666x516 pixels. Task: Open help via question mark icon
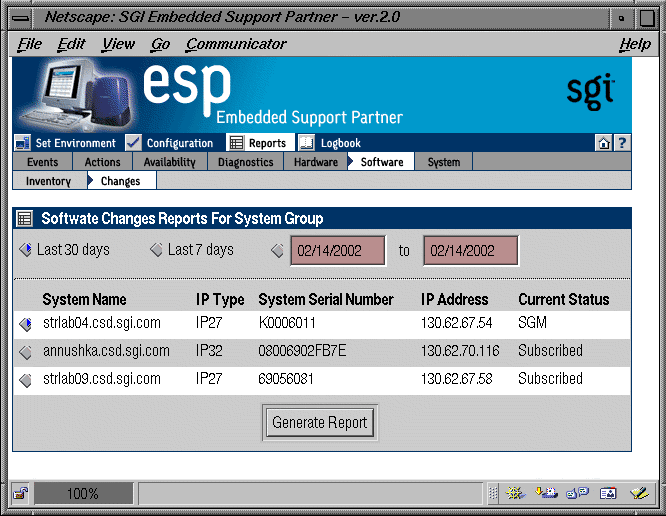[x=622, y=143]
